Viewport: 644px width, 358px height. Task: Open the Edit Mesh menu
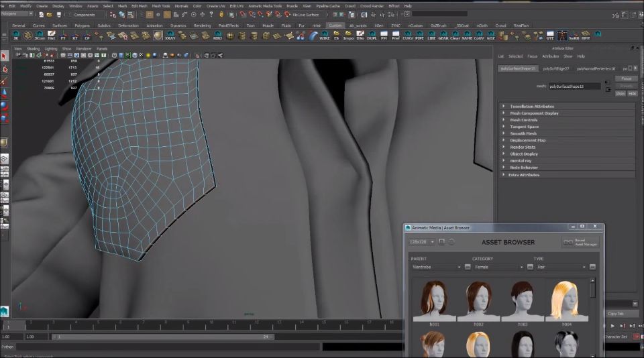click(140, 5)
